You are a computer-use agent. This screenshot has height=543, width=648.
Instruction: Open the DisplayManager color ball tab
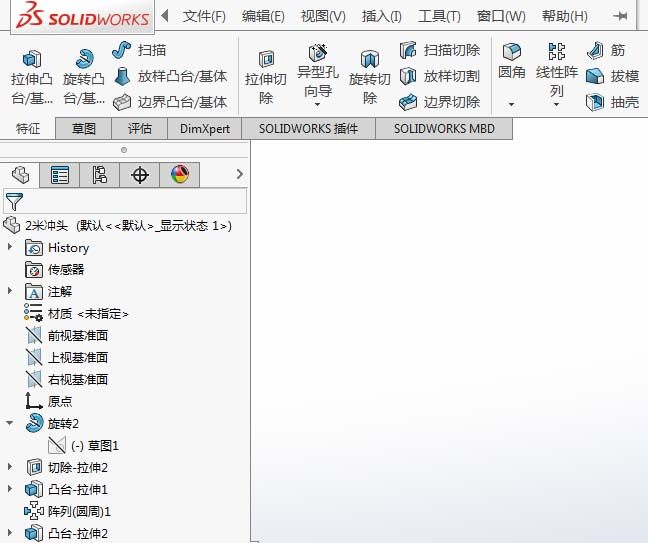pyautogui.click(x=180, y=175)
